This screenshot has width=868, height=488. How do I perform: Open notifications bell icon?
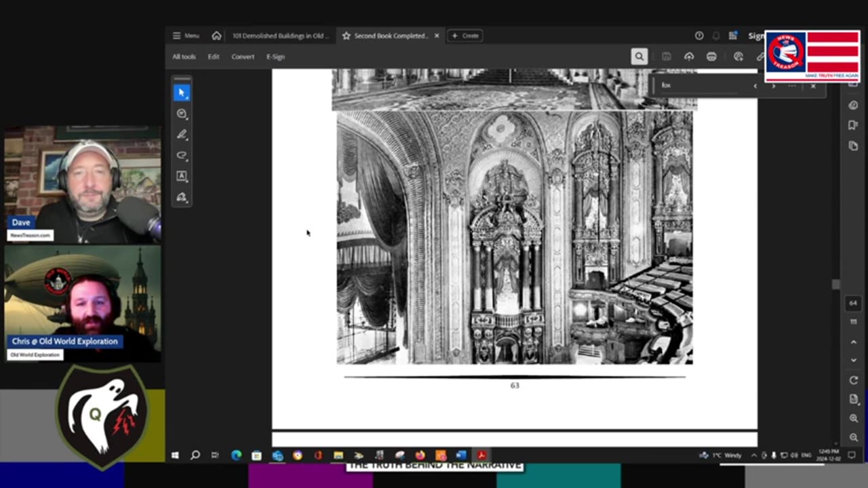point(716,36)
